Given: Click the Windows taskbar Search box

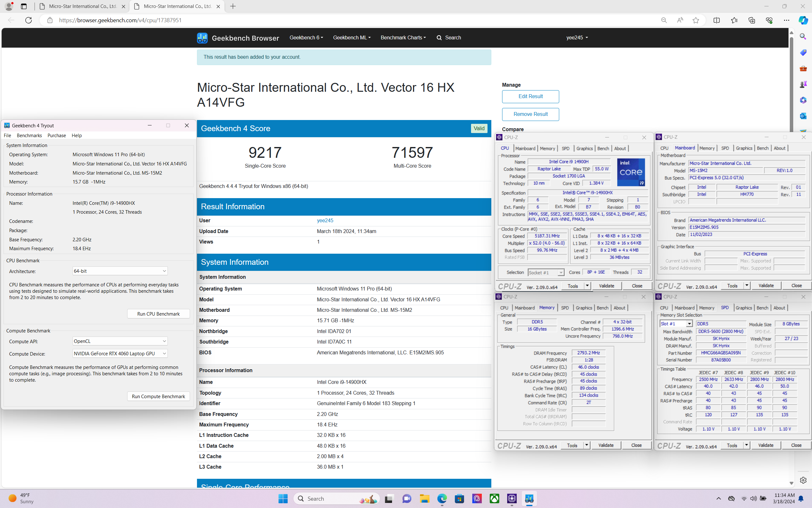Looking at the screenshot, I should [x=337, y=498].
